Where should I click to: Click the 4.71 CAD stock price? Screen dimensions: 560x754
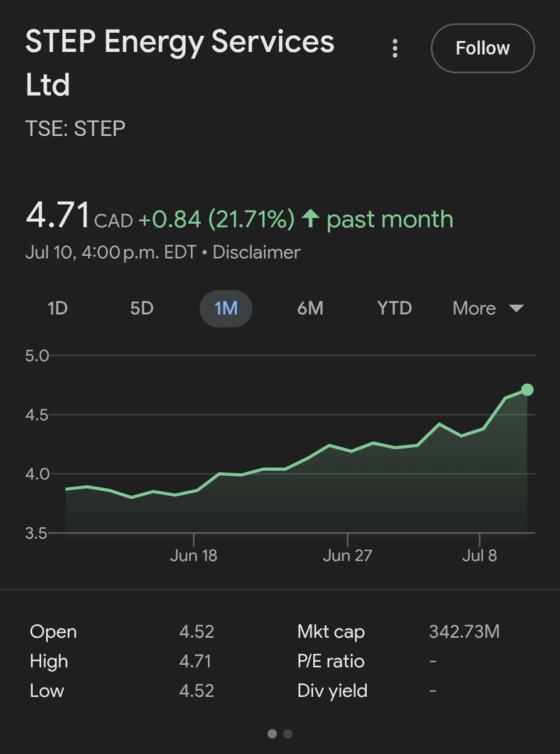pos(79,216)
